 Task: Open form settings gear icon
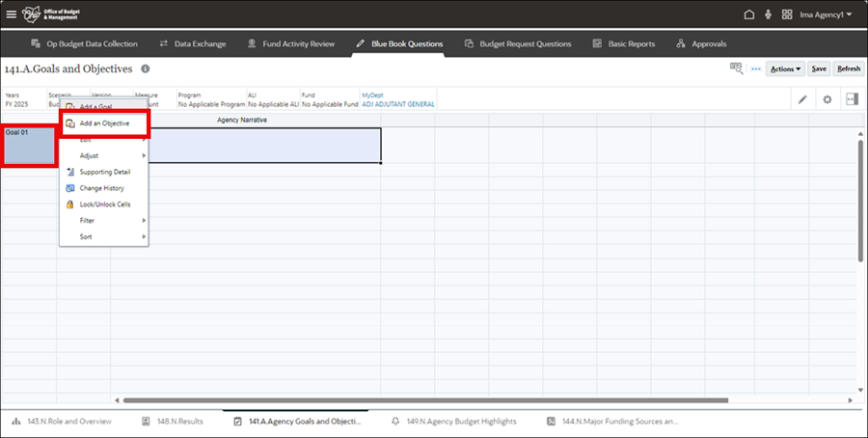(827, 99)
